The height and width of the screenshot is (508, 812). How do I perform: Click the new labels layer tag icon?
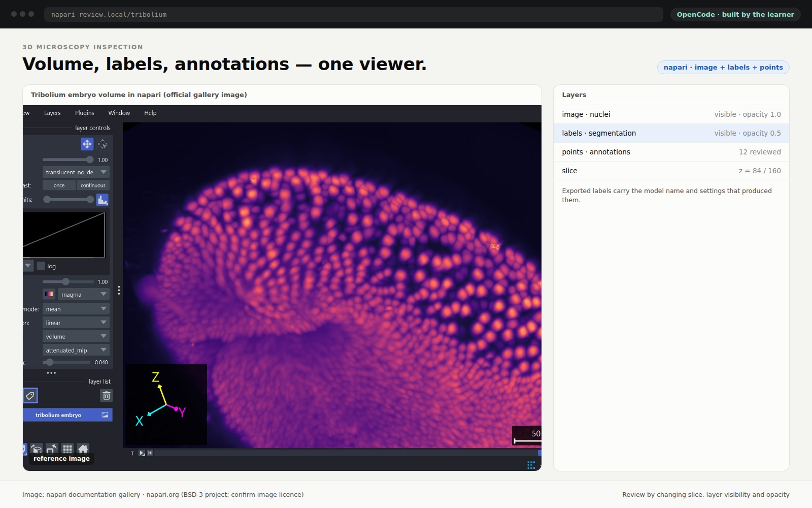point(30,395)
